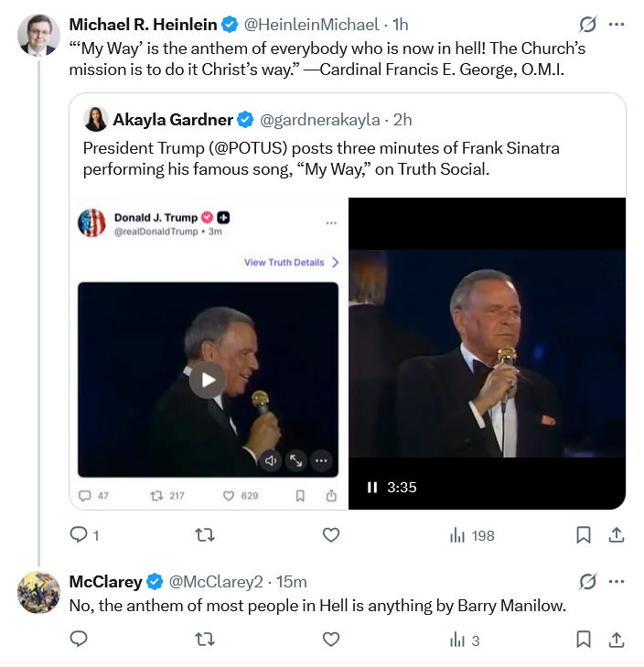Open Grok icon on McClarey's reply
This screenshot has height=667, width=644.
[589, 582]
